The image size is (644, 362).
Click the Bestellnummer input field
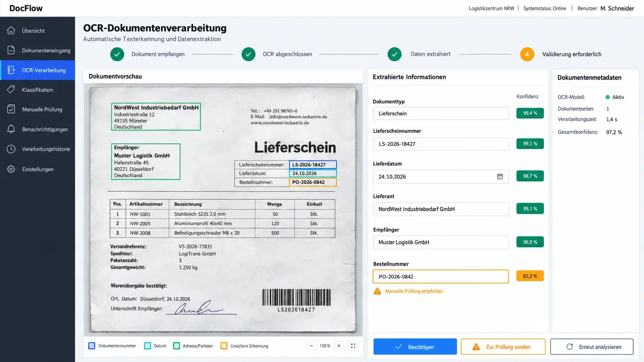tap(441, 276)
